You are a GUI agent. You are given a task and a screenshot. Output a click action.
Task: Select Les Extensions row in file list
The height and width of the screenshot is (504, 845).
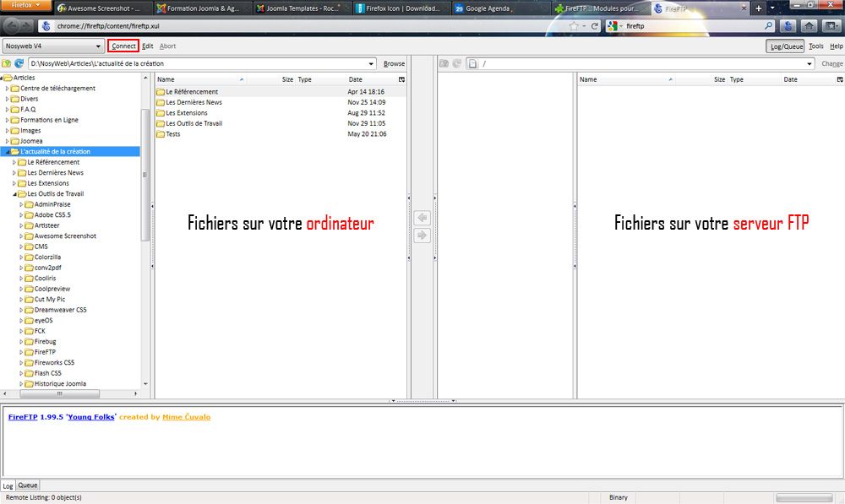click(x=281, y=113)
